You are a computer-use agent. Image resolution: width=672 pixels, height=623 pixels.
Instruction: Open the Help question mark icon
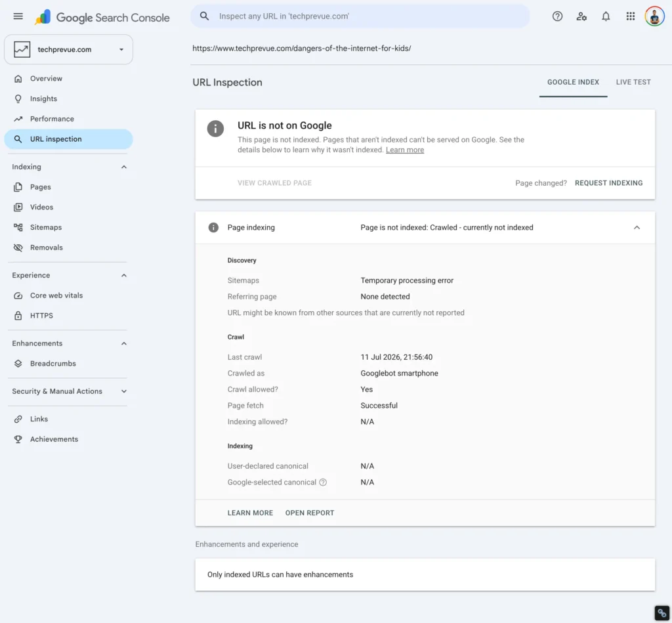557,16
